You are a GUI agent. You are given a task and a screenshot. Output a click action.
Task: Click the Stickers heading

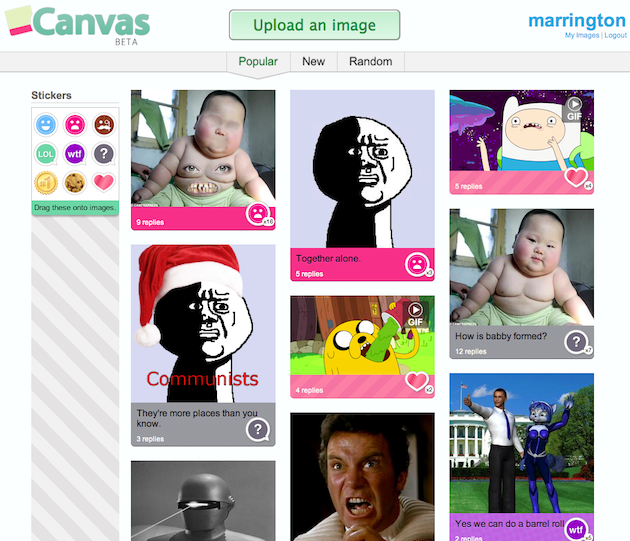[51, 95]
